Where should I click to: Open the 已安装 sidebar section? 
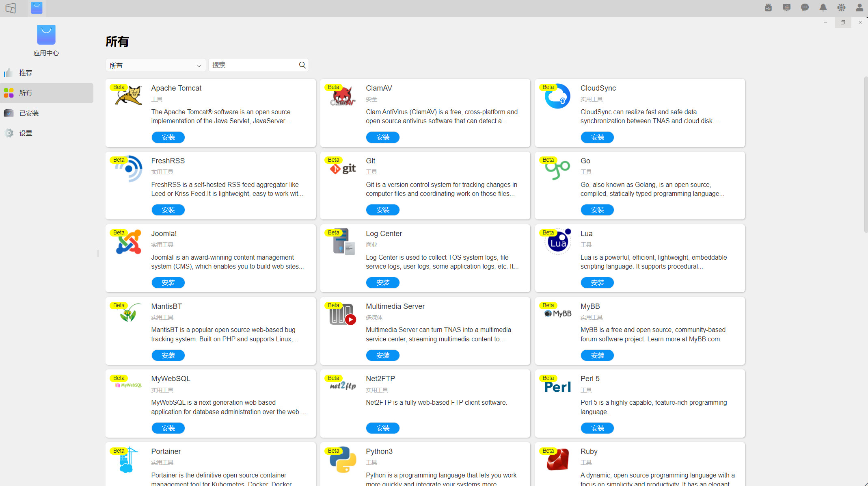point(47,113)
